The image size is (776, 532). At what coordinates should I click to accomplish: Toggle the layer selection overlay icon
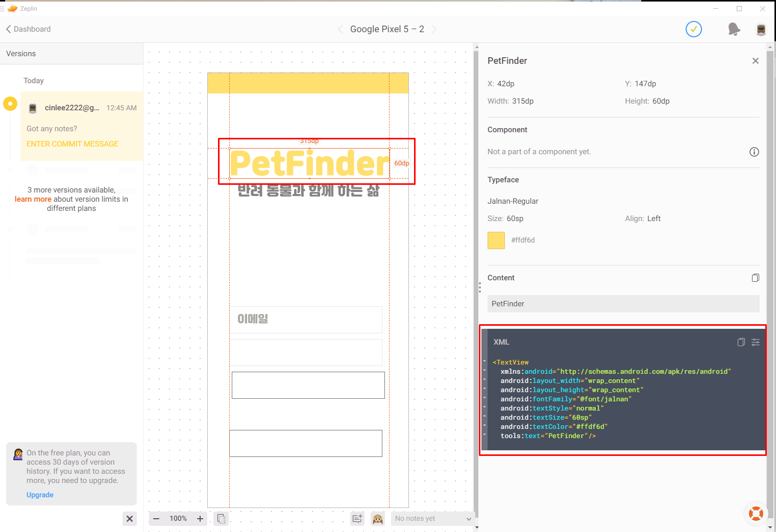point(221,519)
